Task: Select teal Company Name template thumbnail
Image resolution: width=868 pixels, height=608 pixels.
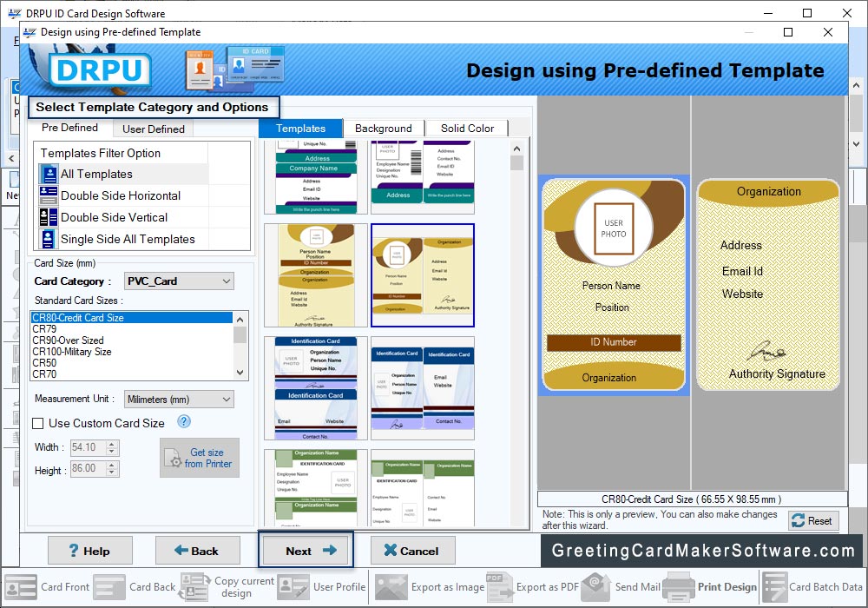Action: (316, 177)
